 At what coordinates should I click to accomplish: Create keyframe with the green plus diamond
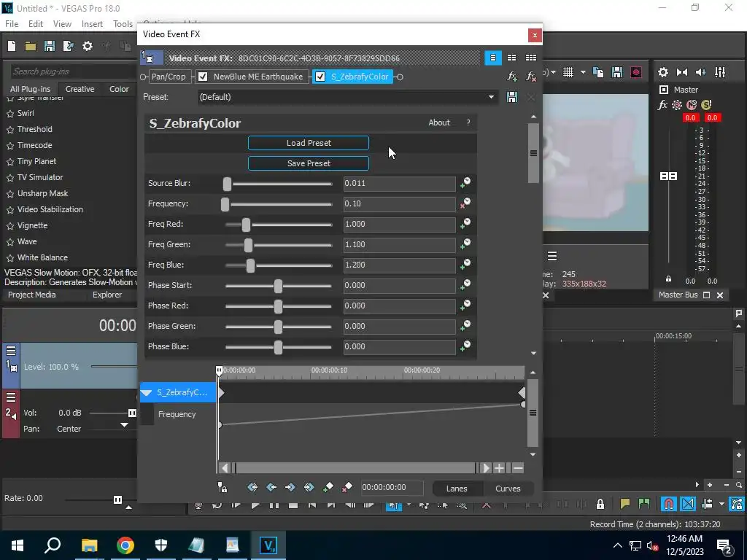point(328,487)
